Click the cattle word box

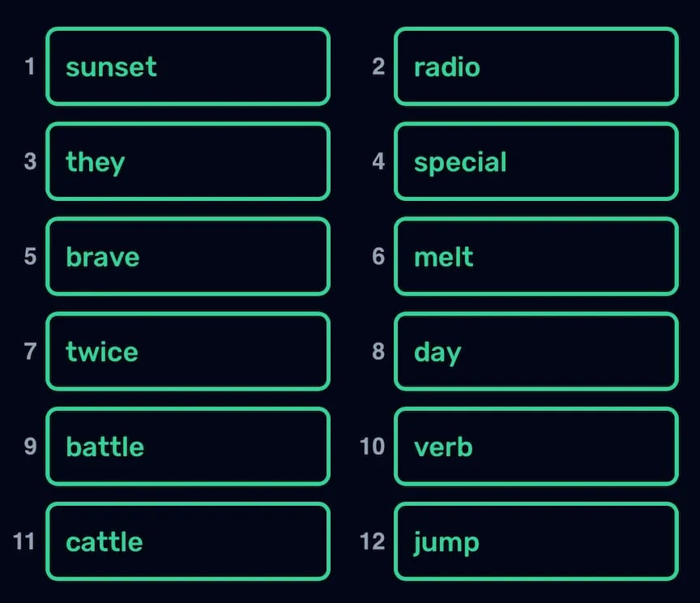click(188, 541)
